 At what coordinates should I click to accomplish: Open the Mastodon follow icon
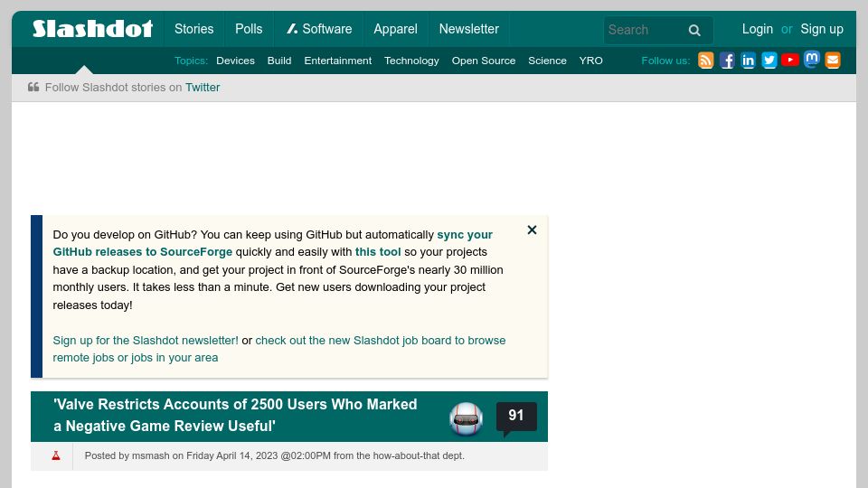click(812, 60)
